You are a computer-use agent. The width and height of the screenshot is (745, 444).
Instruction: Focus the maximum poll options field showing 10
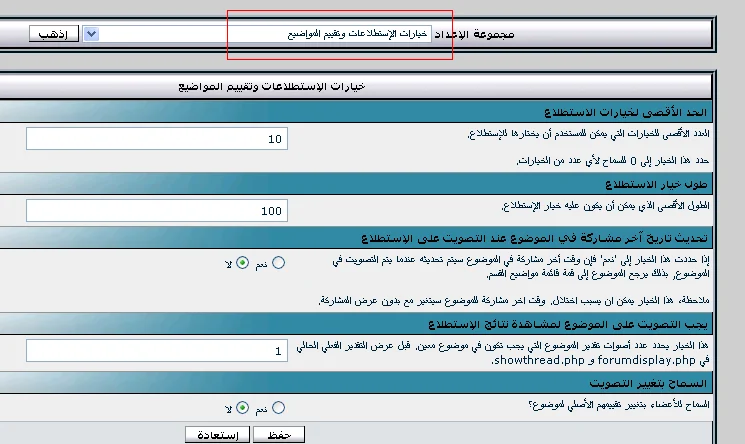pyautogui.click(x=156, y=138)
